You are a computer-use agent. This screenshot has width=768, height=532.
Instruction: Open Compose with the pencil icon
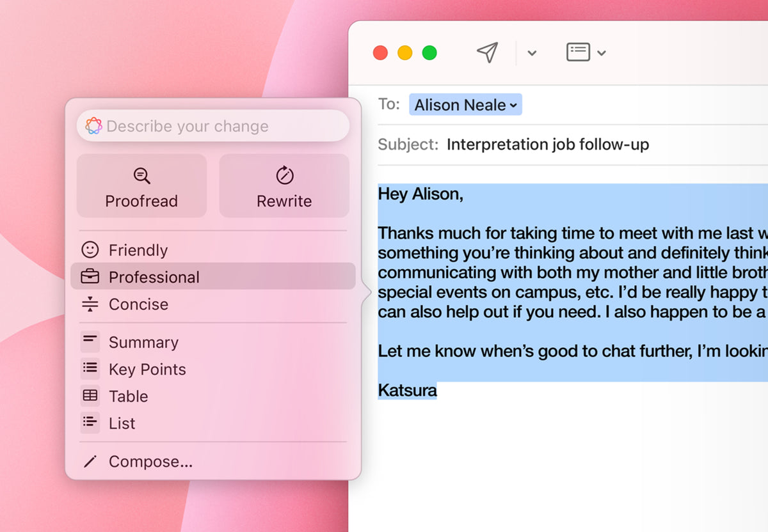click(x=90, y=461)
